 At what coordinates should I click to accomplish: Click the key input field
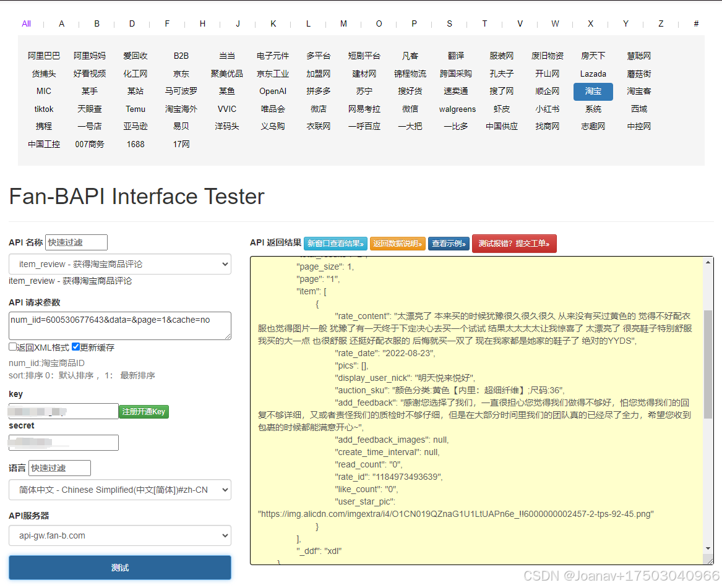click(x=64, y=411)
